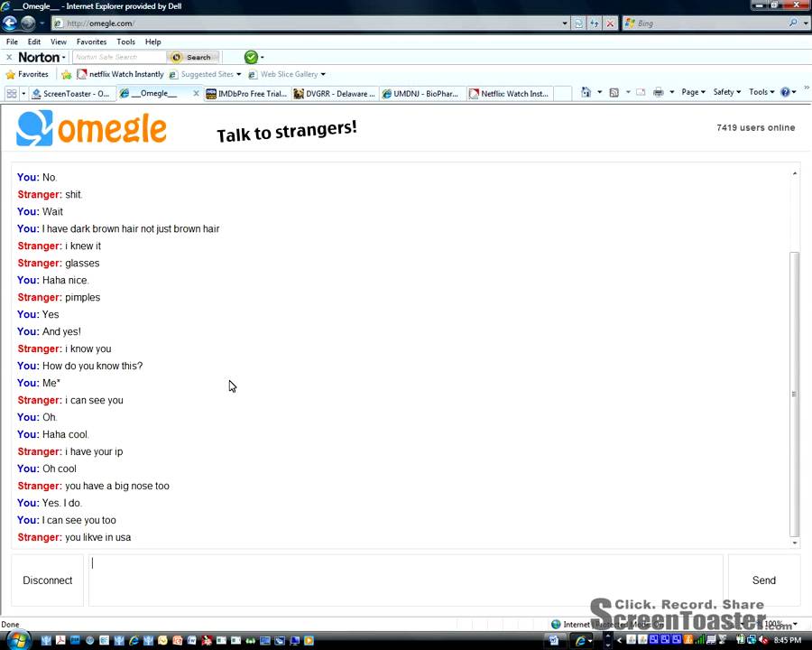
Task: Expand the Norton menu dropdown
Action: pos(63,58)
